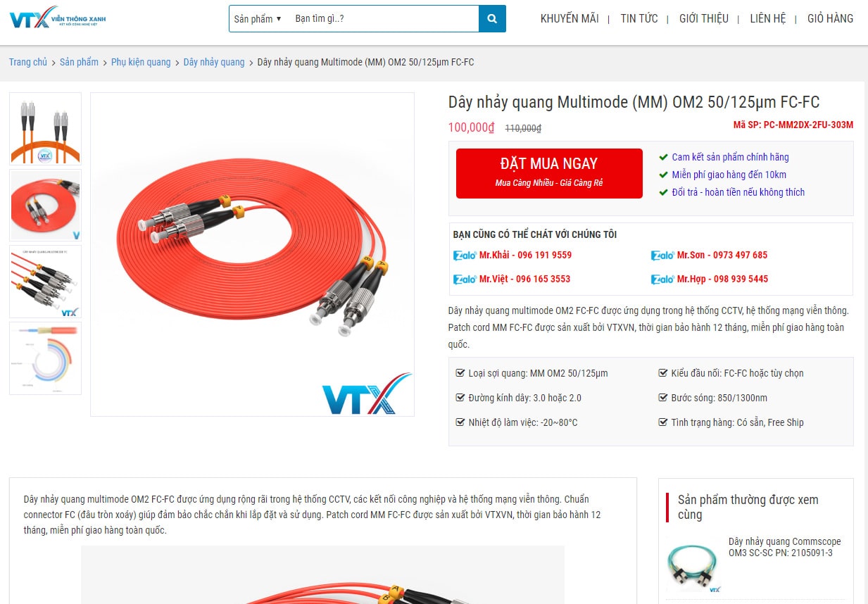This screenshot has height=604, width=868.
Task: Click the search input field
Action: pyautogui.click(x=383, y=19)
